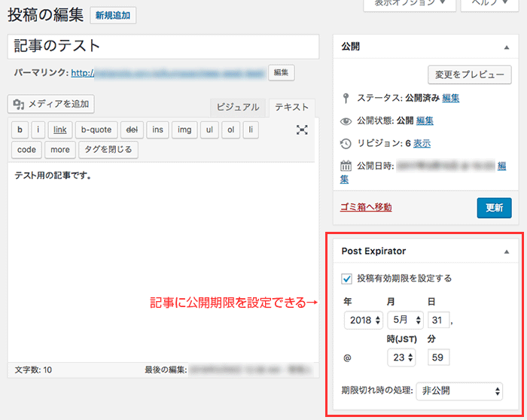The height and width of the screenshot is (420, 527).
Task: Click the del quicktag button
Action: pos(132,130)
